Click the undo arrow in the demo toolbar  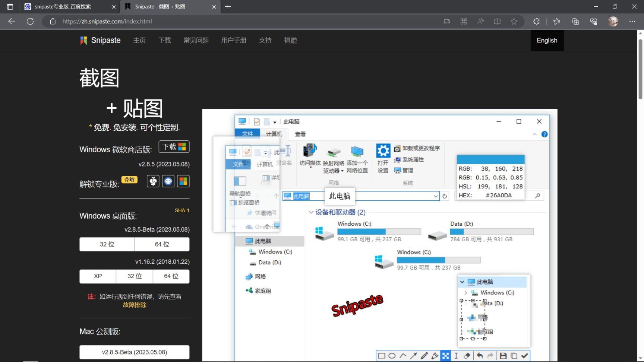click(480, 356)
